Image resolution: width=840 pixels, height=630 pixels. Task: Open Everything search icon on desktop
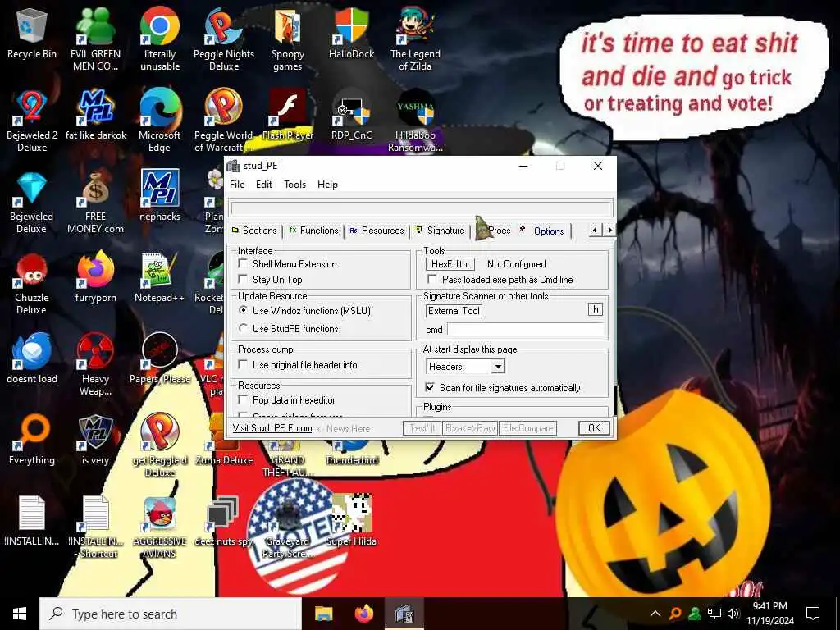(32, 440)
